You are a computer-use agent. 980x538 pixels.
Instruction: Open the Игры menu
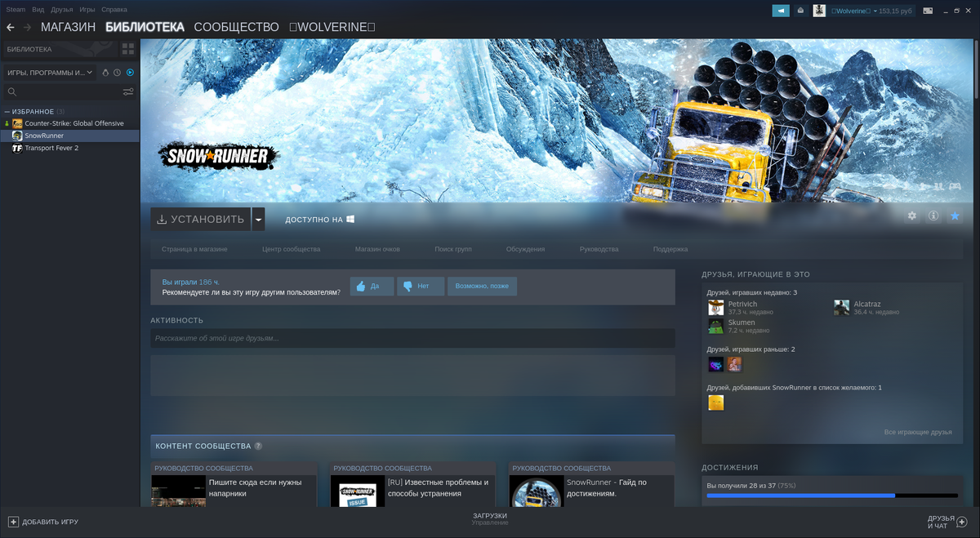tap(87, 9)
